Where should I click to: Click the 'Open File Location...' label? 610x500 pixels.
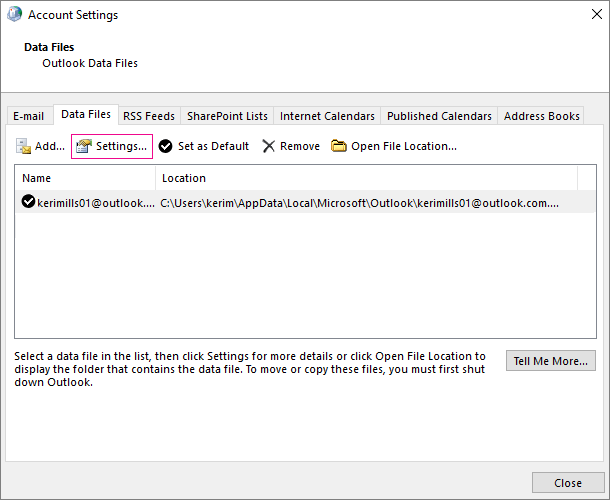pyautogui.click(x=404, y=146)
